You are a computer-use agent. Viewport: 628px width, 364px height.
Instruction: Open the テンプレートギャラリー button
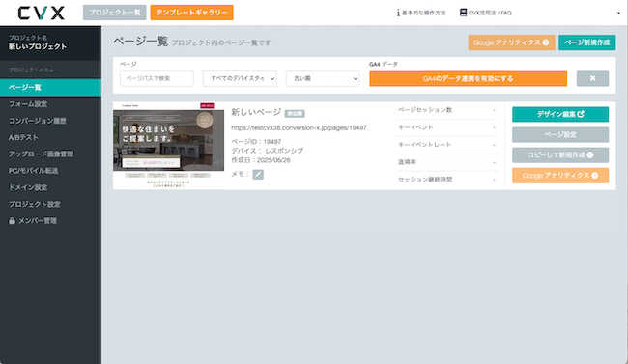(x=192, y=13)
